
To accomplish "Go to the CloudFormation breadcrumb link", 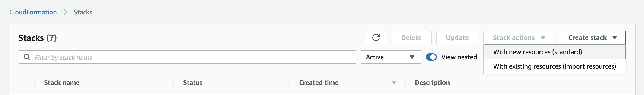I will tap(33, 12).
